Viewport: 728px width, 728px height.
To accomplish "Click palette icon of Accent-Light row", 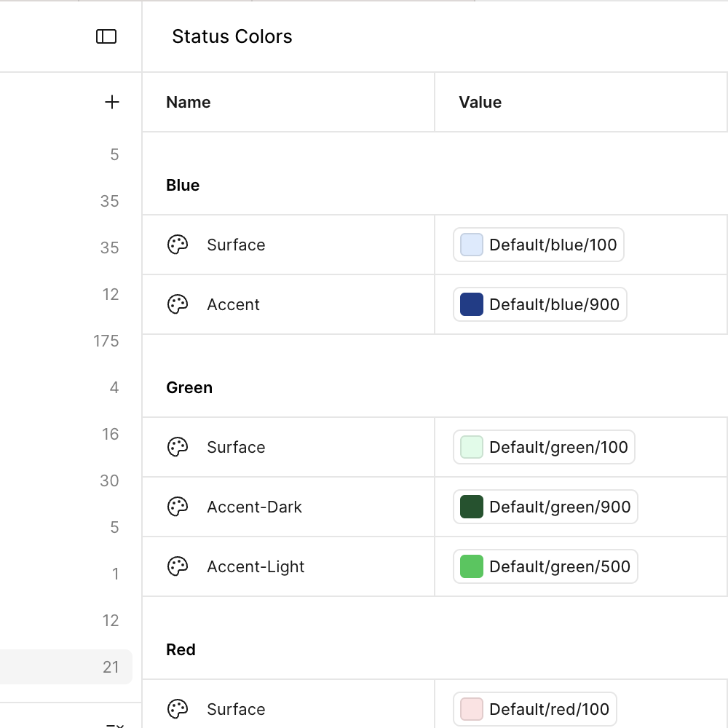I will 178,566.
